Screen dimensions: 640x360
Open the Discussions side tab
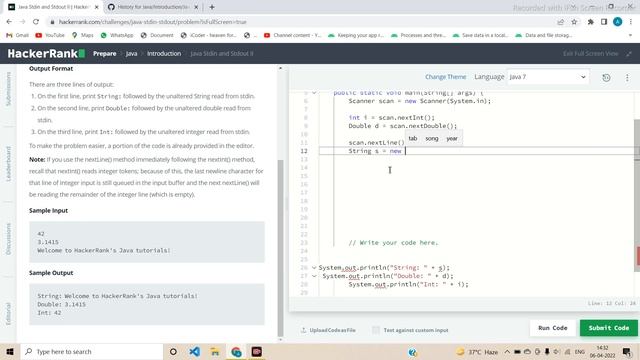pos(8,239)
